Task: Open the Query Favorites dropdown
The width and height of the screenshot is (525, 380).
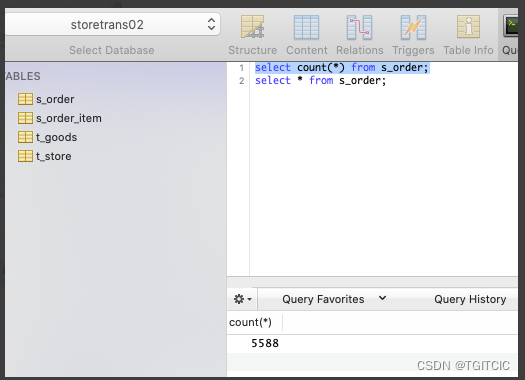Action: coord(334,299)
